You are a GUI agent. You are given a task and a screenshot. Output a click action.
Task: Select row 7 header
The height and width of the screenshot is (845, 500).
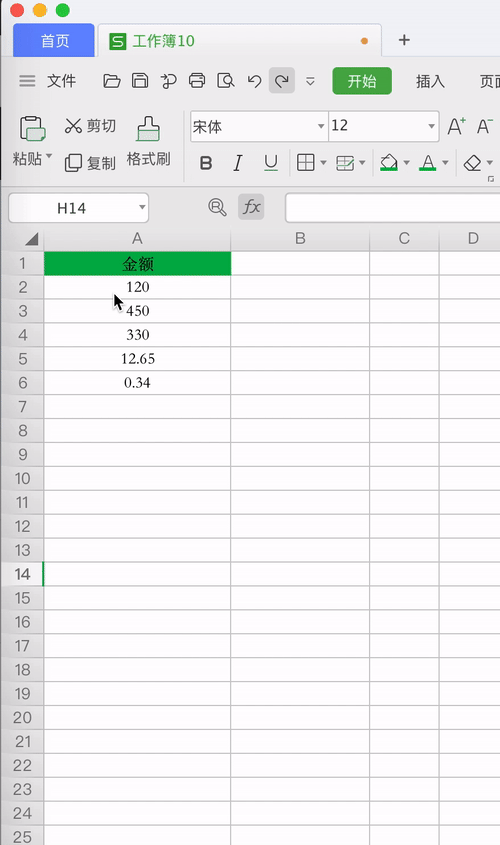click(22, 407)
